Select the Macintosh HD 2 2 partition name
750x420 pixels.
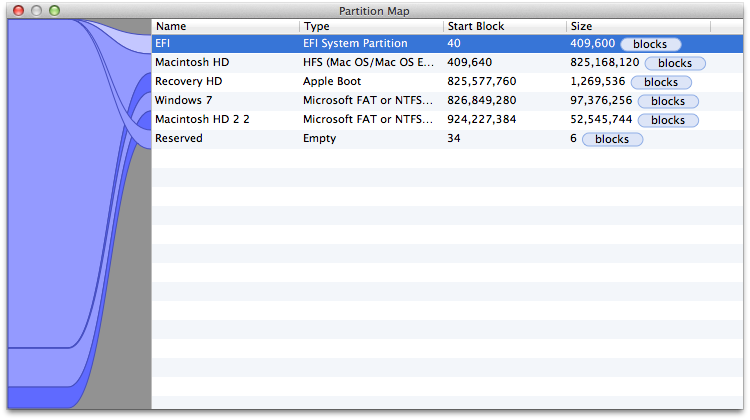click(202, 119)
